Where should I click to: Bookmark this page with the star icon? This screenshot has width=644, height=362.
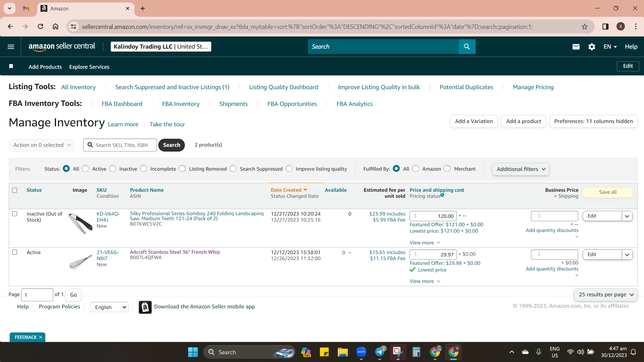coord(585,26)
